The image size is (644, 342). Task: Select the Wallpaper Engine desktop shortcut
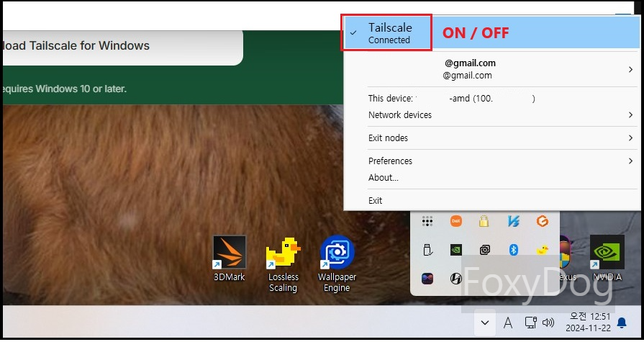point(337,264)
